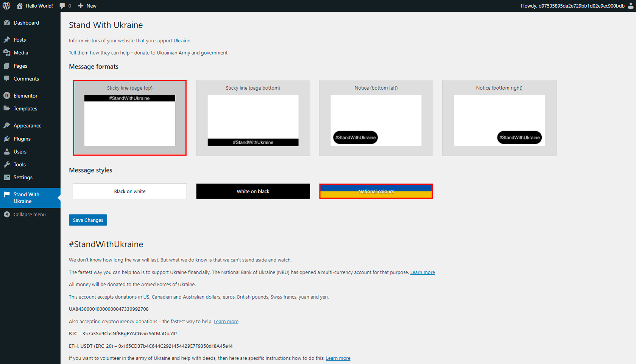This screenshot has height=364, width=636.
Task: Click the Media icon in sidebar
Action: tap(7, 53)
